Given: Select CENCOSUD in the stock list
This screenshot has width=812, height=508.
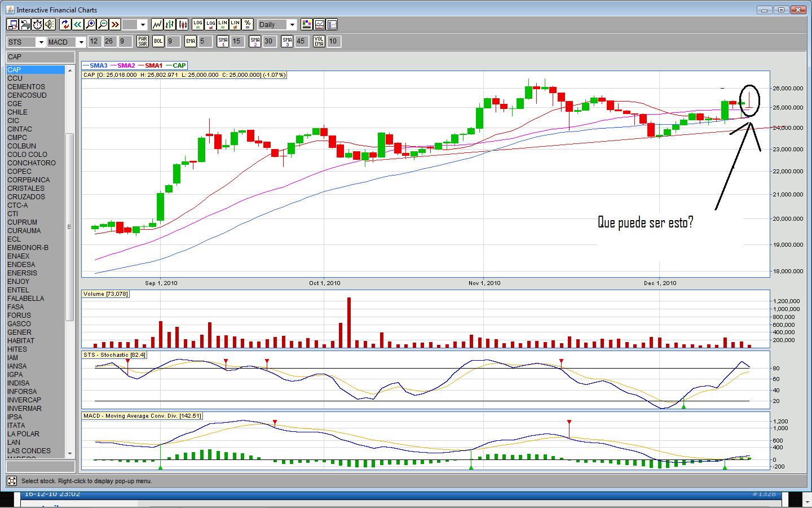Looking at the screenshot, I should 36,95.
